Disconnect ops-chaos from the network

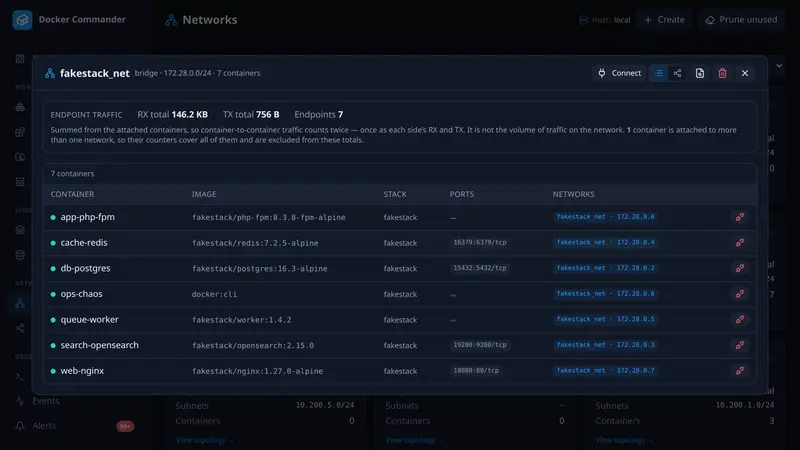point(740,294)
